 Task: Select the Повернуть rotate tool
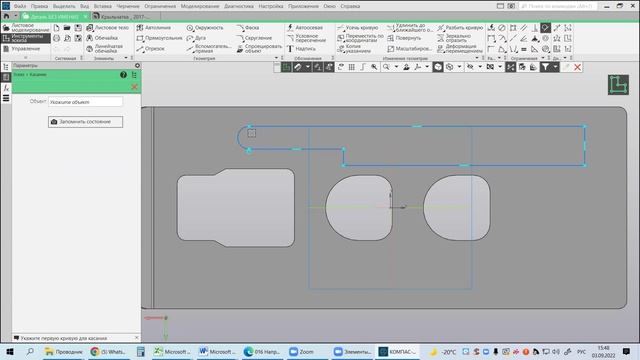click(x=404, y=38)
